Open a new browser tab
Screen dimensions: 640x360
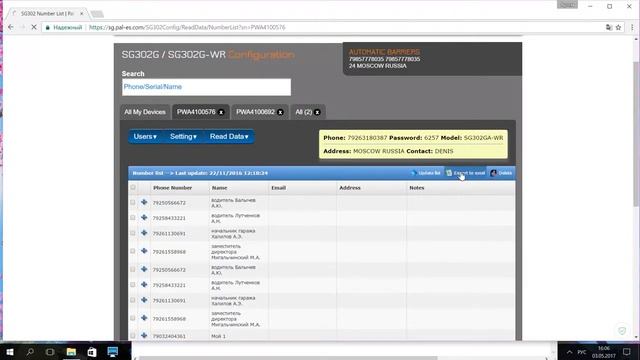[97, 14]
